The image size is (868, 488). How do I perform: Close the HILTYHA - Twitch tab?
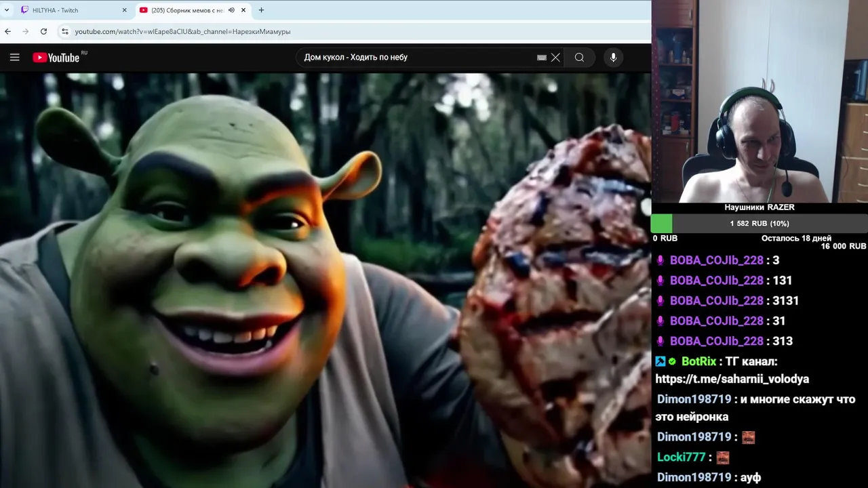124,10
